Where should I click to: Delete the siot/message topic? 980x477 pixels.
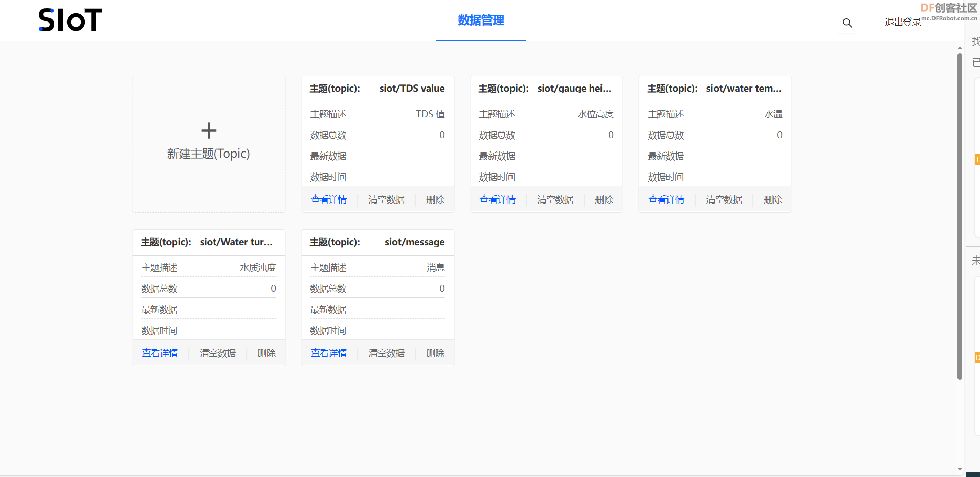(x=435, y=353)
